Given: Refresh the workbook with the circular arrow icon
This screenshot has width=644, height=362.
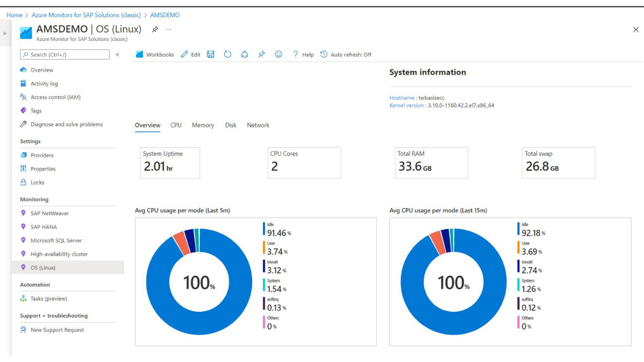Looking at the screenshot, I should point(227,54).
